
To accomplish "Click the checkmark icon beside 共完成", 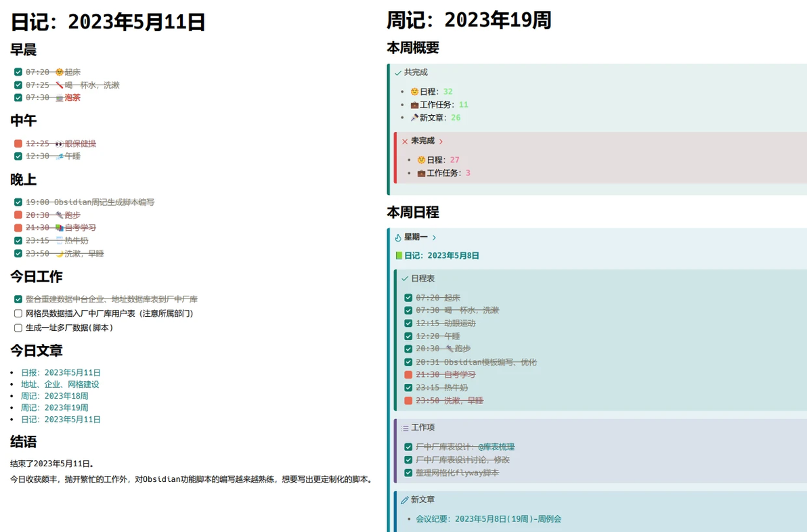I will (x=398, y=73).
